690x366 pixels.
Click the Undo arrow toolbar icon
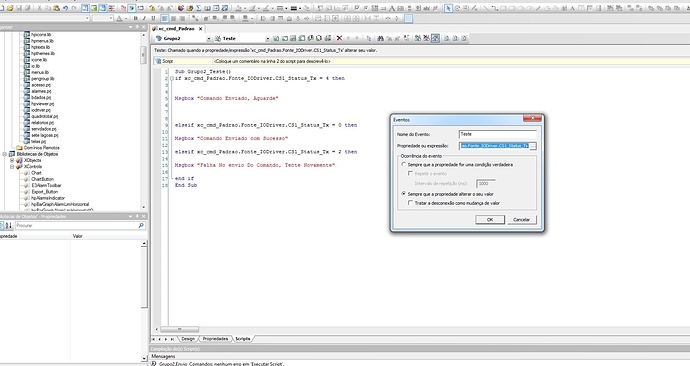66,8
